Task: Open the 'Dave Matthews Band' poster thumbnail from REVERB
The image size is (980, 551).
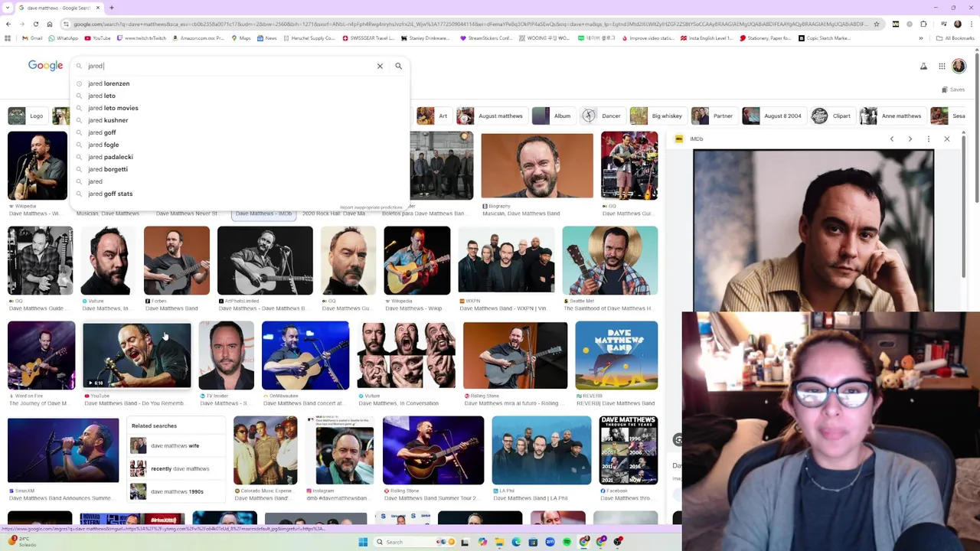Action: click(x=616, y=355)
